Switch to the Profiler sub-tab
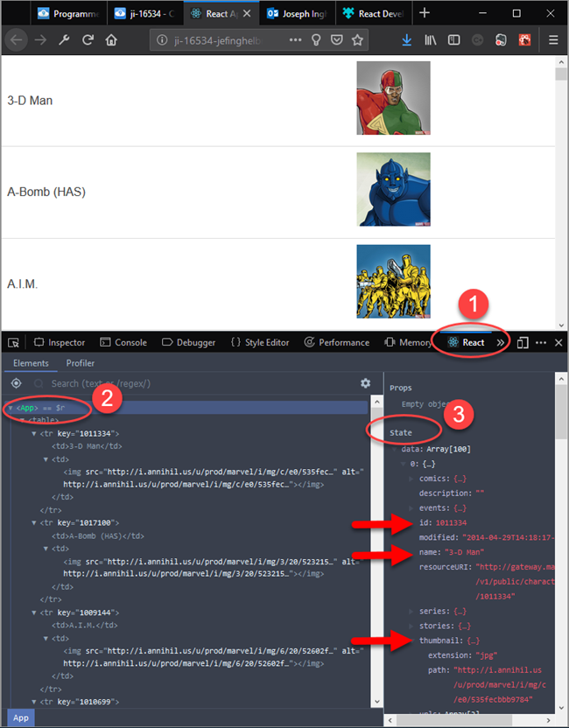Screen dimensions: 569x728 [80, 363]
